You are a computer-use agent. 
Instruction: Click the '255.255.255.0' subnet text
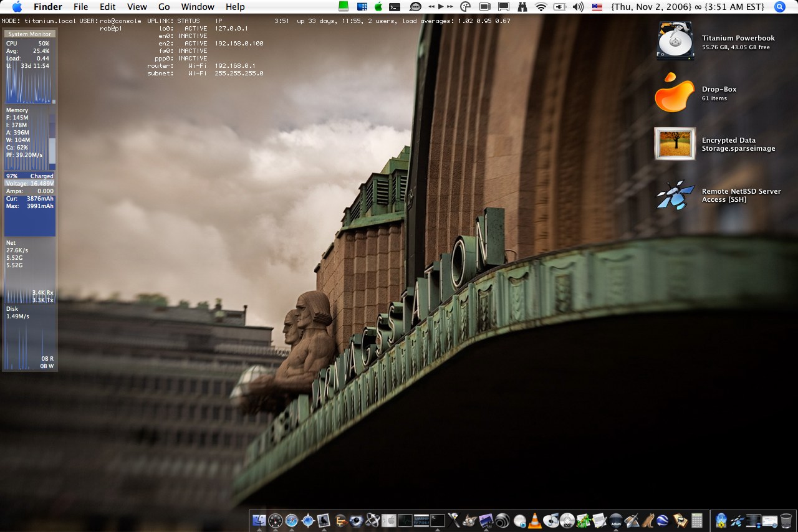[239, 74]
